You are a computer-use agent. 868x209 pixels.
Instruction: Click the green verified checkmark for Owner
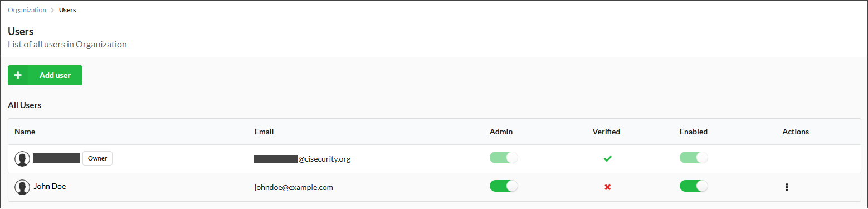tap(607, 159)
